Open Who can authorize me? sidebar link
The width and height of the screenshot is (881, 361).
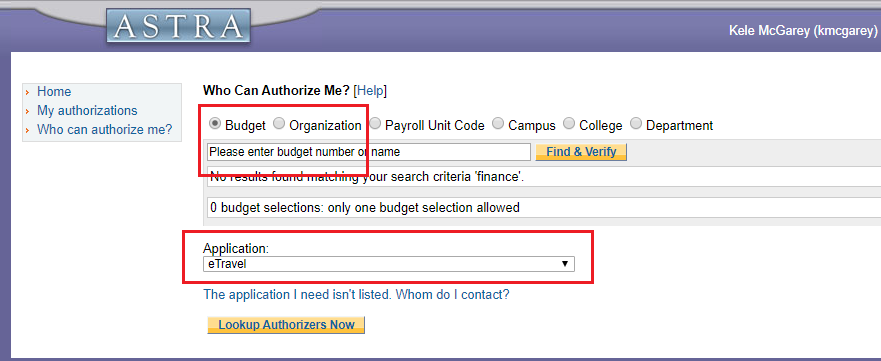(105, 130)
